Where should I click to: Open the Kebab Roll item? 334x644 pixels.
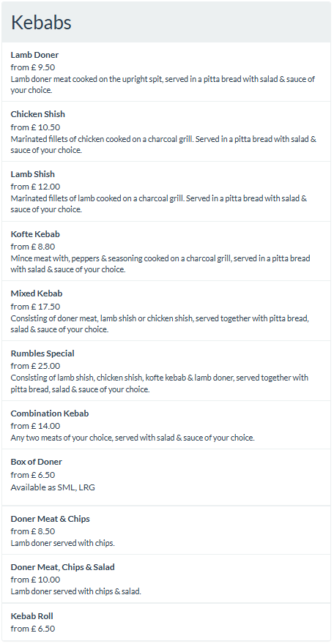click(x=166, y=622)
